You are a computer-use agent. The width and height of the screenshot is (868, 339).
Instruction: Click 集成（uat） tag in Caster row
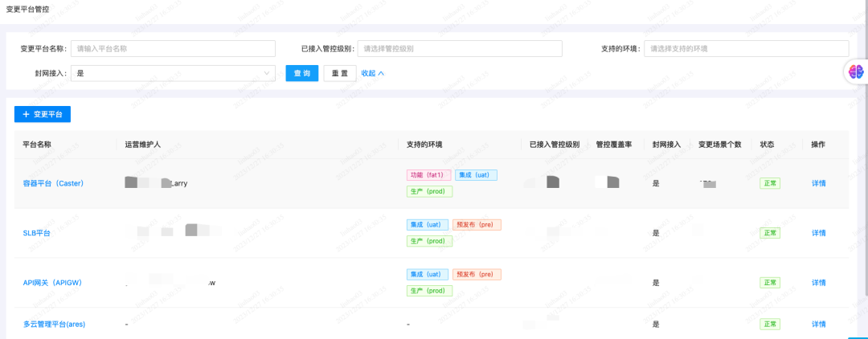(x=476, y=175)
